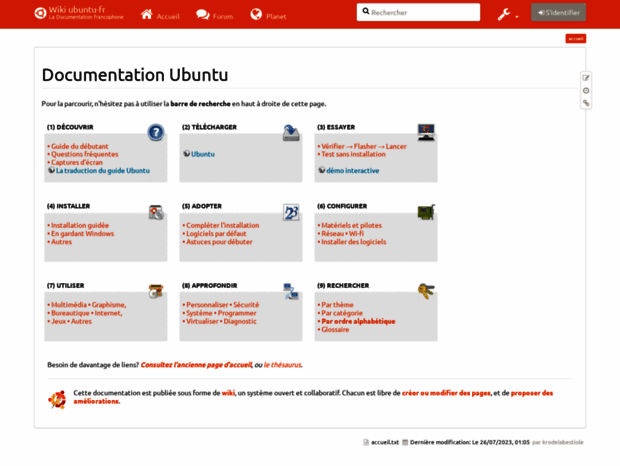Click the Configurer hardware card icon

[x=426, y=212]
